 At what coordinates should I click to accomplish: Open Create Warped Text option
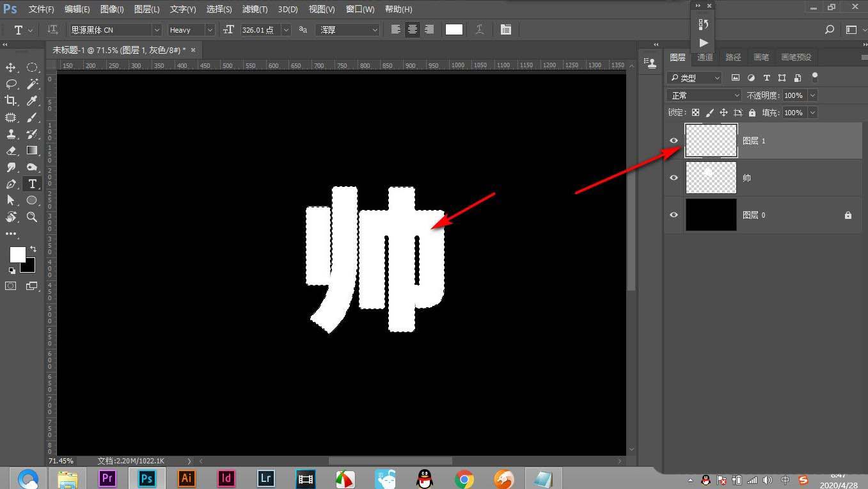[x=480, y=29]
